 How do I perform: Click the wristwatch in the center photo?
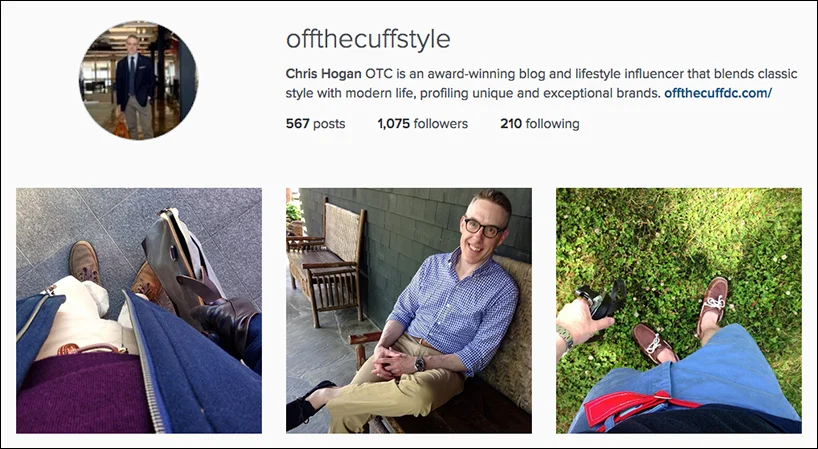tap(419, 363)
